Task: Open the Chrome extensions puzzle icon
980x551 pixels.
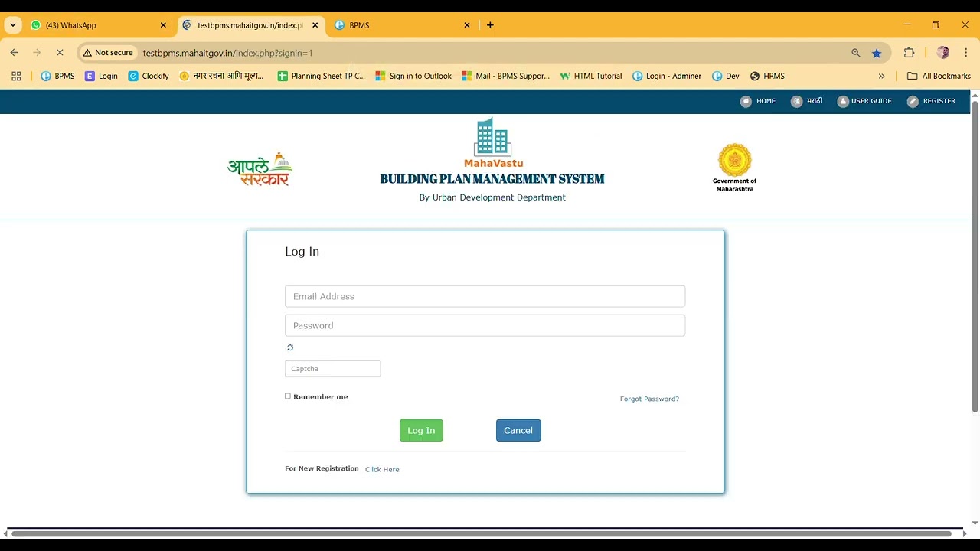Action: (x=910, y=53)
